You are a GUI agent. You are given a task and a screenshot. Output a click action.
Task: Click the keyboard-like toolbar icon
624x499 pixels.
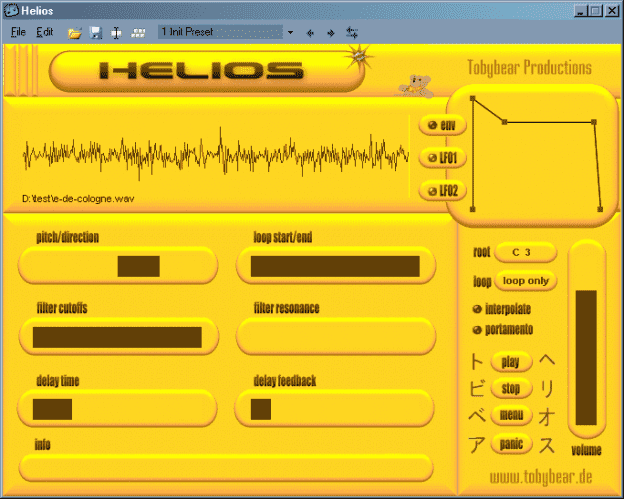coord(138,33)
